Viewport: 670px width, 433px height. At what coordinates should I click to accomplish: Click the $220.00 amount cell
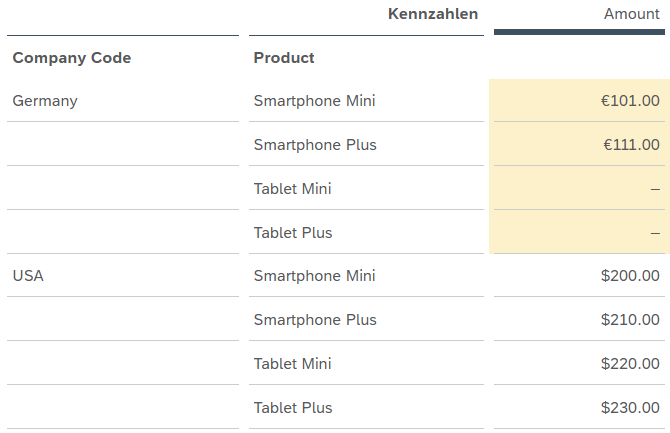point(630,364)
